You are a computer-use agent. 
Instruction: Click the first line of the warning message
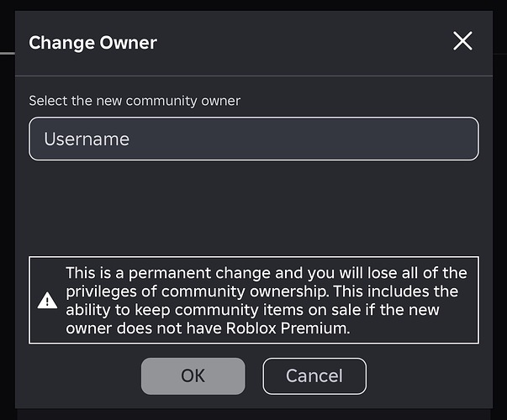[267, 273]
